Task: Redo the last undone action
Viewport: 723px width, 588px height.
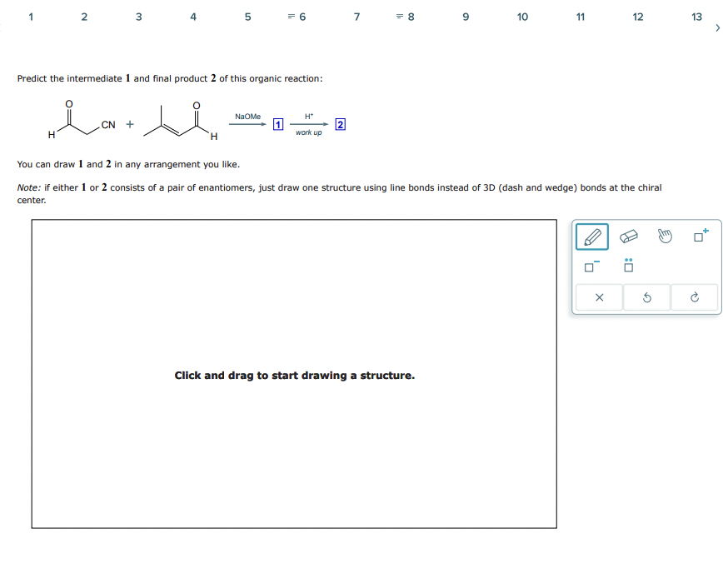Action: tap(694, 297)
